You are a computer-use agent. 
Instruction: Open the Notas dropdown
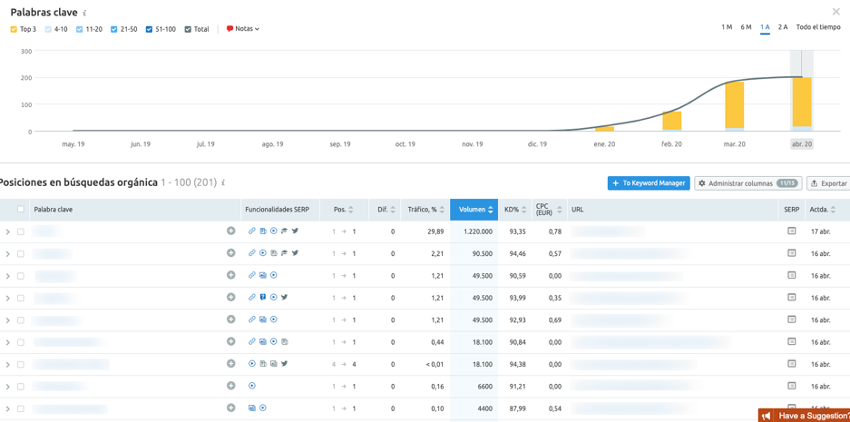coord(243,29)
